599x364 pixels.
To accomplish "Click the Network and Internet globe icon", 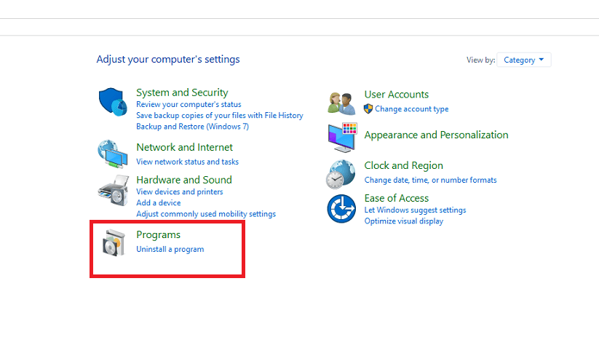I will coord(113,154).
